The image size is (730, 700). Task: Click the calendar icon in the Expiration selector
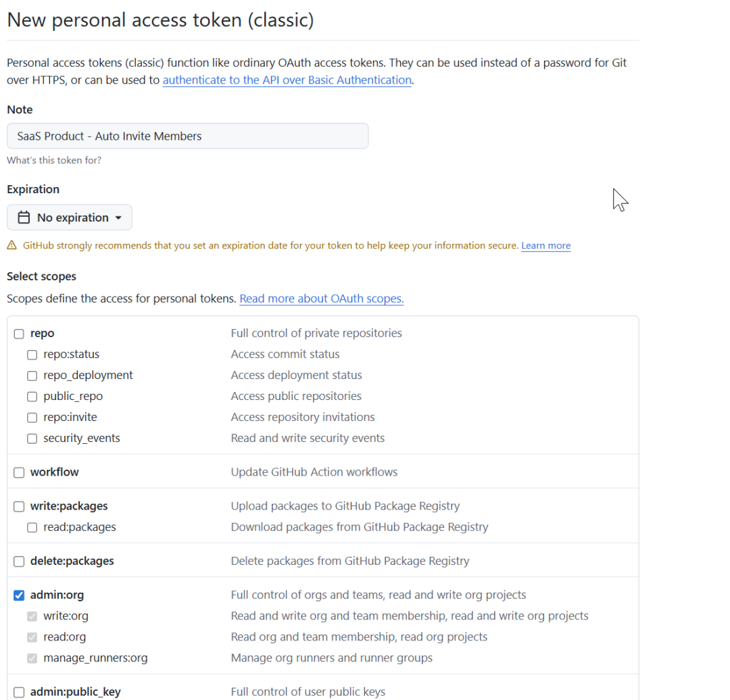pyautogui.click(x=24, y=217)
